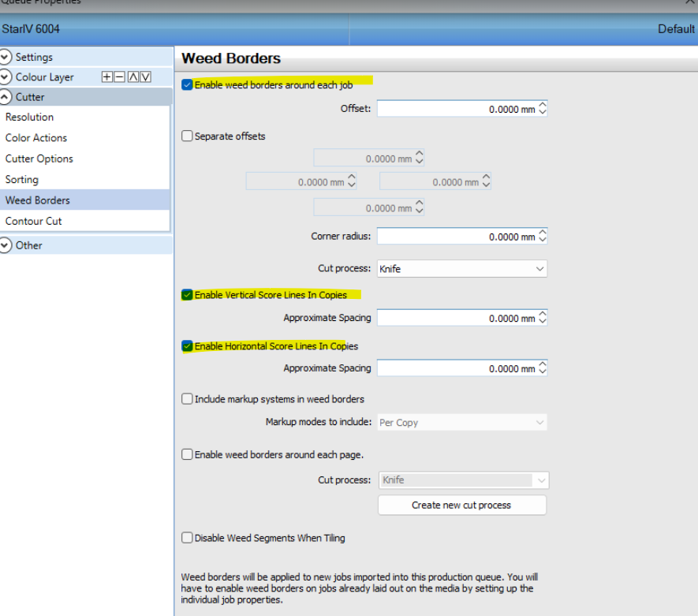Adjust the Corner radius stepper arrows

click(x=543, y=236)
